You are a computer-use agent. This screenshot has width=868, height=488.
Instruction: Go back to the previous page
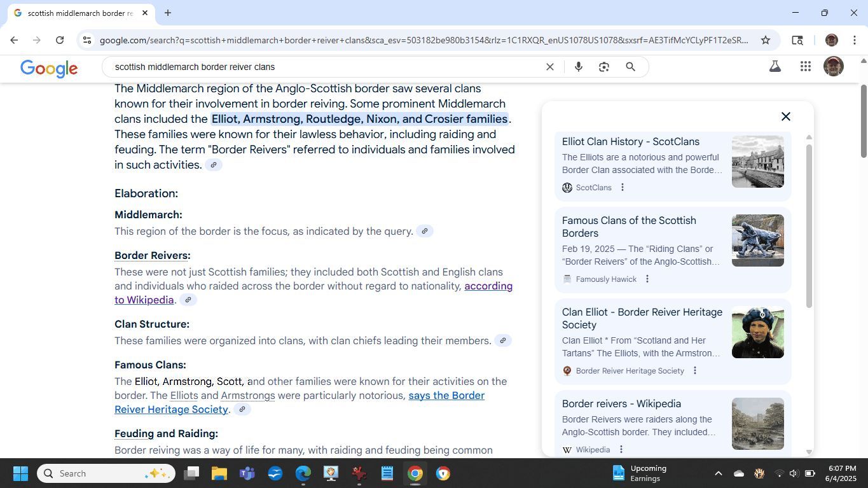pos(14,40)
